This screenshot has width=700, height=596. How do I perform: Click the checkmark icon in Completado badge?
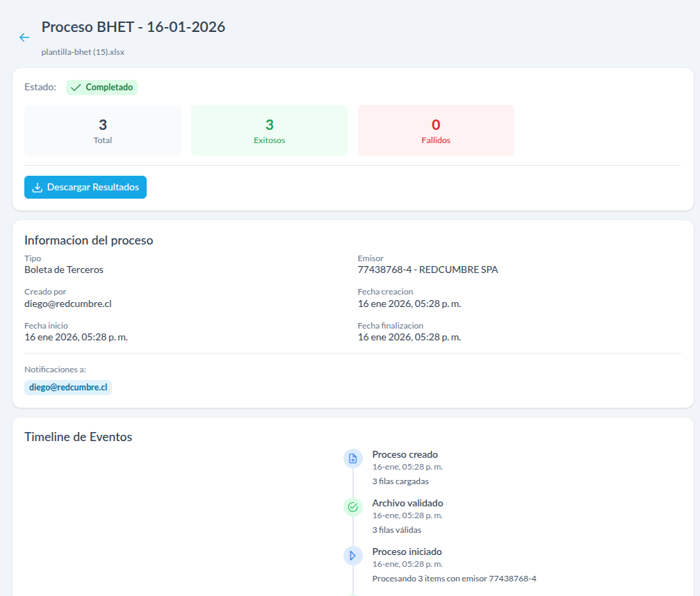click(x=76, y=88)
